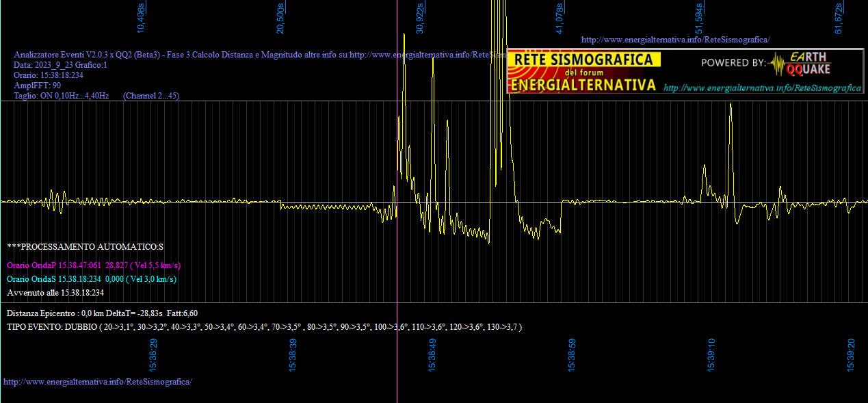
Task: Click the 15:38:59 time axis label
Action: [573, 354]
